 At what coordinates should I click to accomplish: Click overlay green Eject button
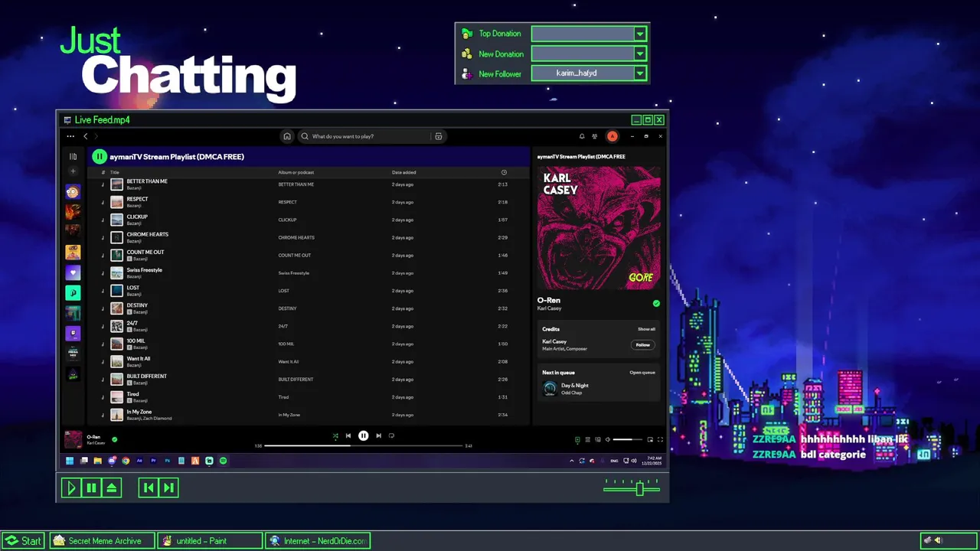click(x=112, y=487)
